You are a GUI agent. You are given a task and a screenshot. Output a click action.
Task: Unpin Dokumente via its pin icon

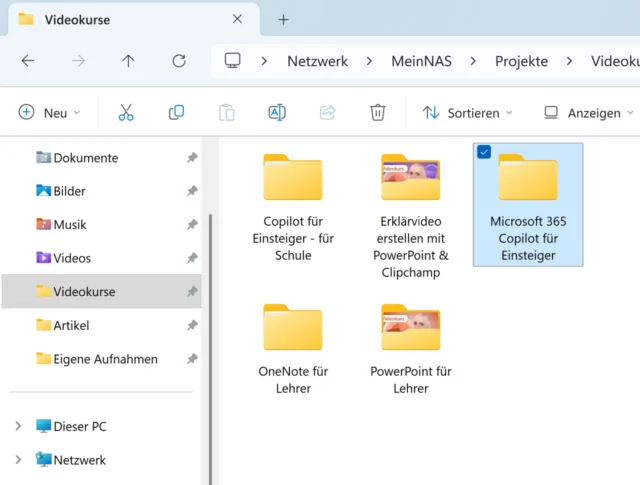pos(192,158)
